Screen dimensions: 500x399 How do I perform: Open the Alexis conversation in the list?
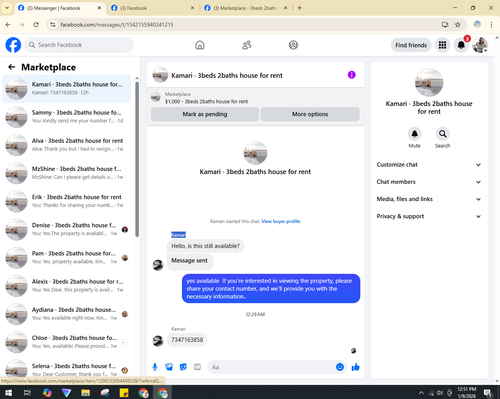tap(67, 286)
